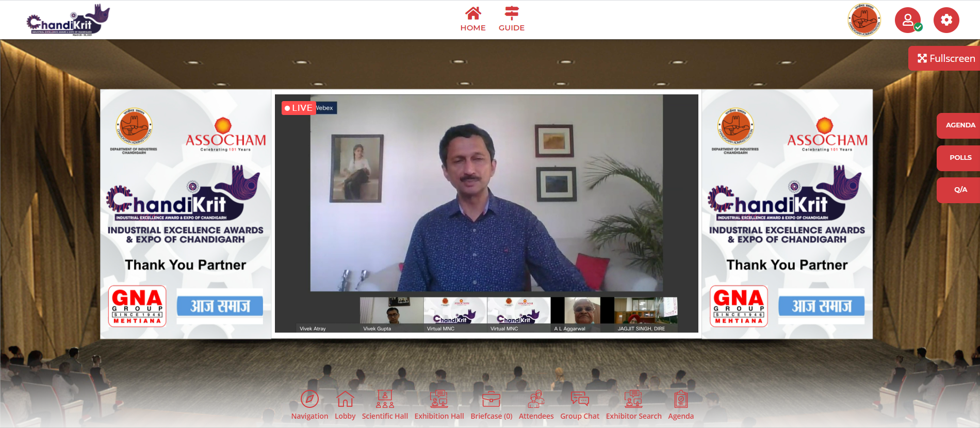Open the POLLS side tab
The width and height of the screenshot is (980, 428).
click(x=960, y=158)
